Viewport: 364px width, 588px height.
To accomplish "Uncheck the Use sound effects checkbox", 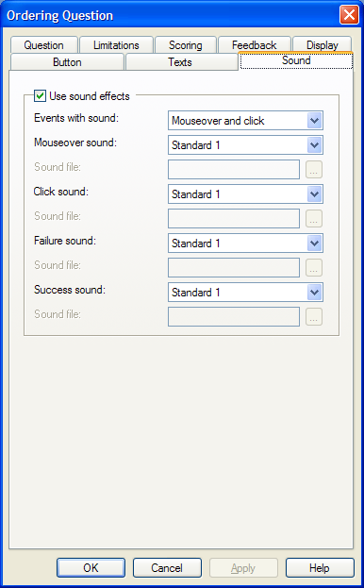I will point(40,96).
